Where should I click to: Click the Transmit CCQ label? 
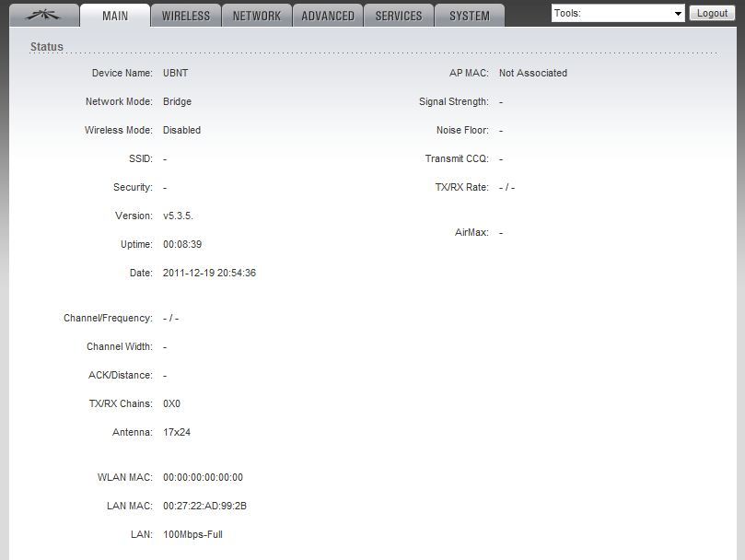(457, 158)
